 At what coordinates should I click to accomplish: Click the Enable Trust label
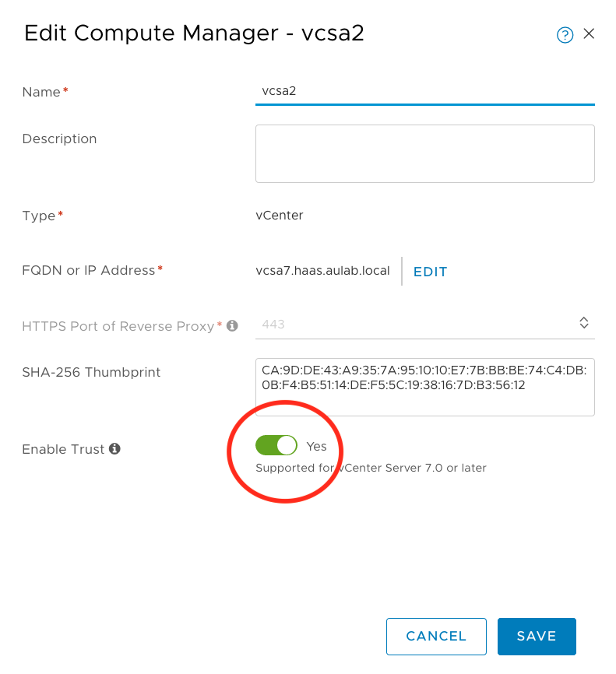[x=64, y=450]
